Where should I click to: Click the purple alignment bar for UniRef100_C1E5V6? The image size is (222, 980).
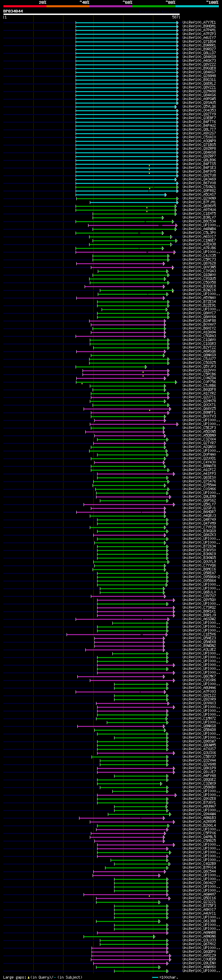(117, 634)
